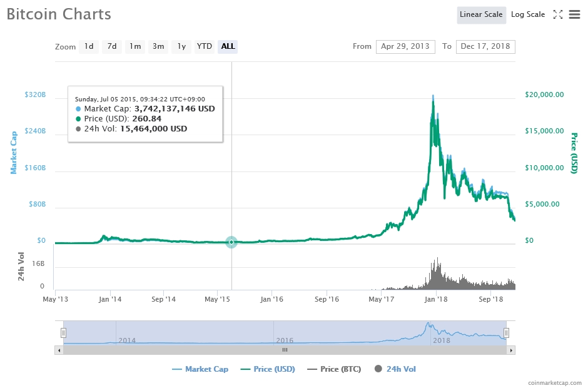Click the fullscreen expand icon
The image size is (588, 388).
click(x=558, y=14)
